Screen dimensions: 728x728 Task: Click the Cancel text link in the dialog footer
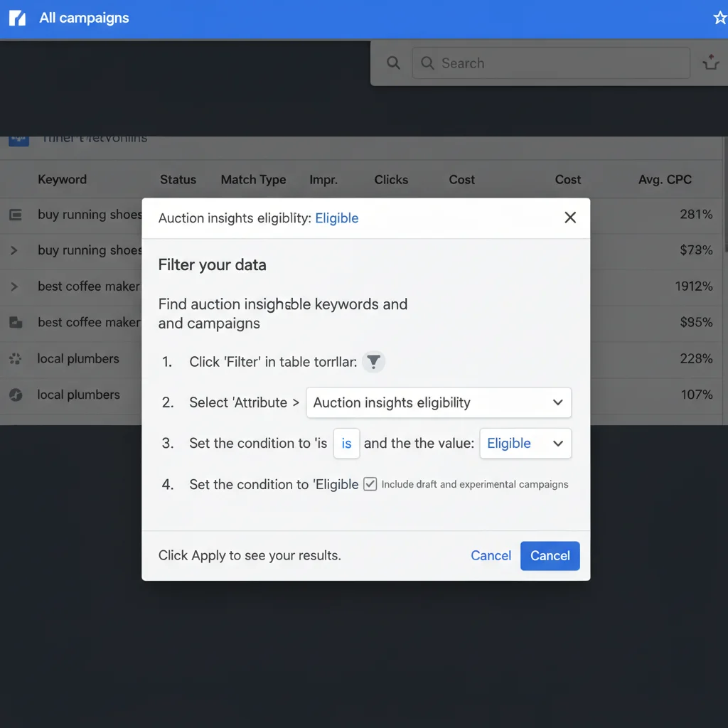491,555
